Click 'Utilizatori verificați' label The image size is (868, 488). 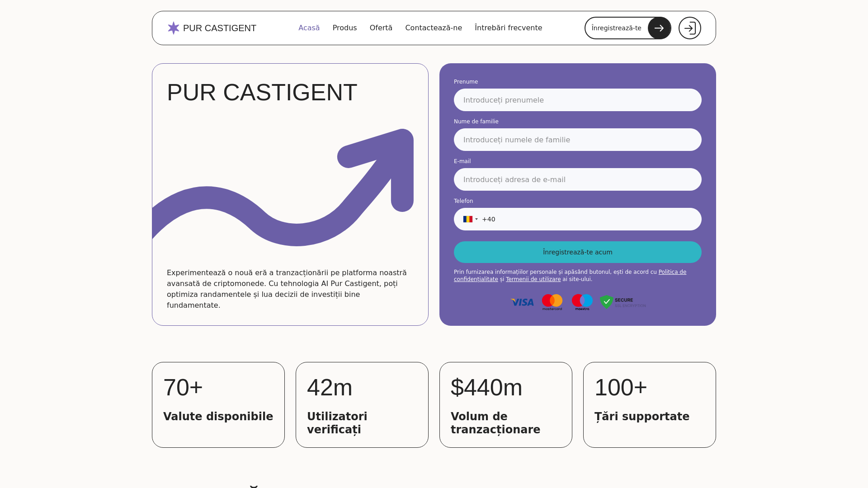point(337,423)
